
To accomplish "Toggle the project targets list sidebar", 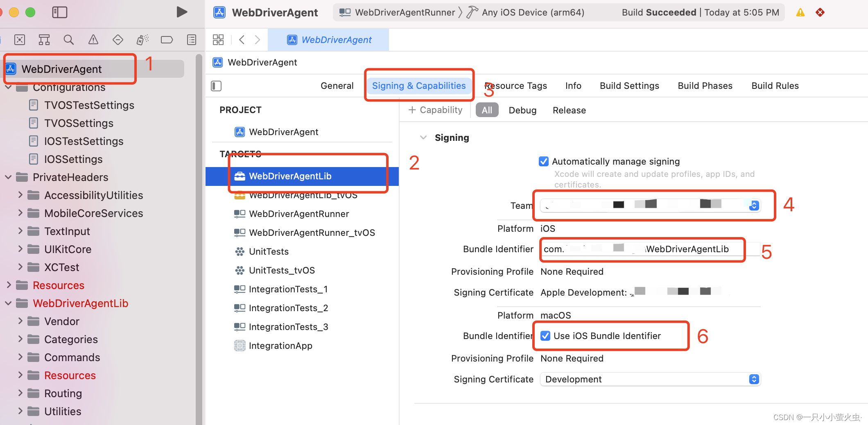I will point(216,86).
